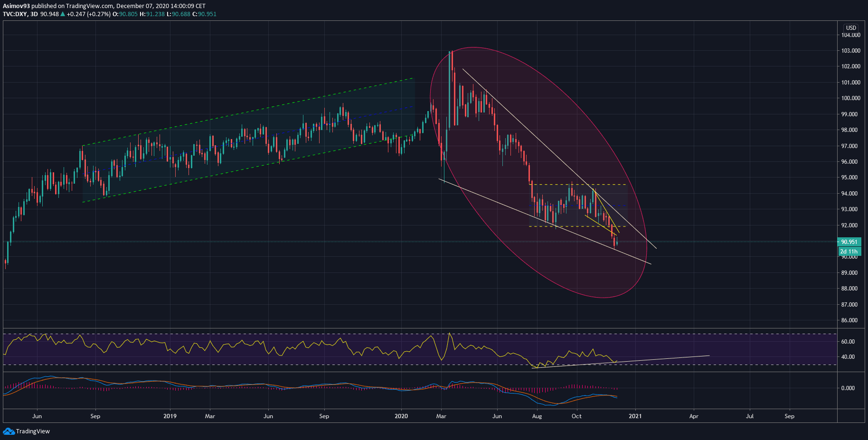Click the Oct label on time axis
868x440 pixels.
[576, 416]
